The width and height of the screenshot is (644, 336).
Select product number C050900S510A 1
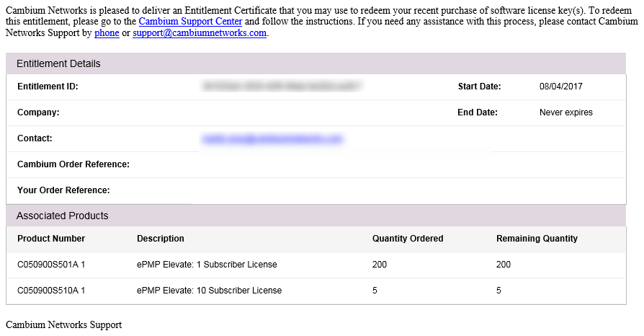(x=51, y=291)
